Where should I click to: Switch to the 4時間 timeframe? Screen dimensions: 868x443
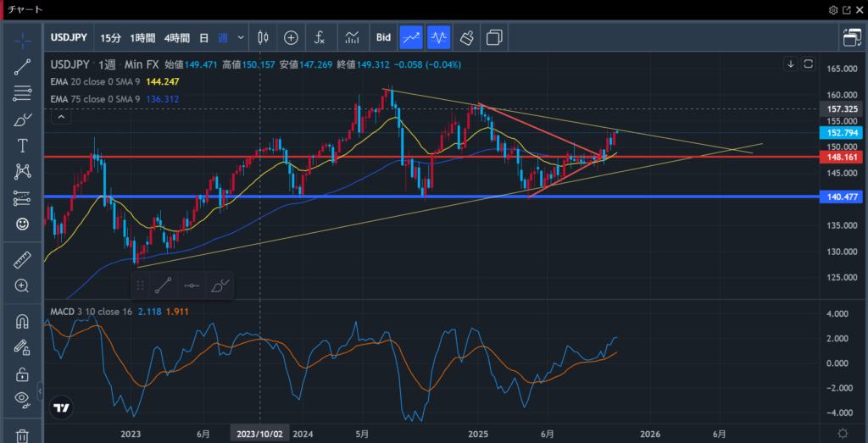[x=177, y=37]
